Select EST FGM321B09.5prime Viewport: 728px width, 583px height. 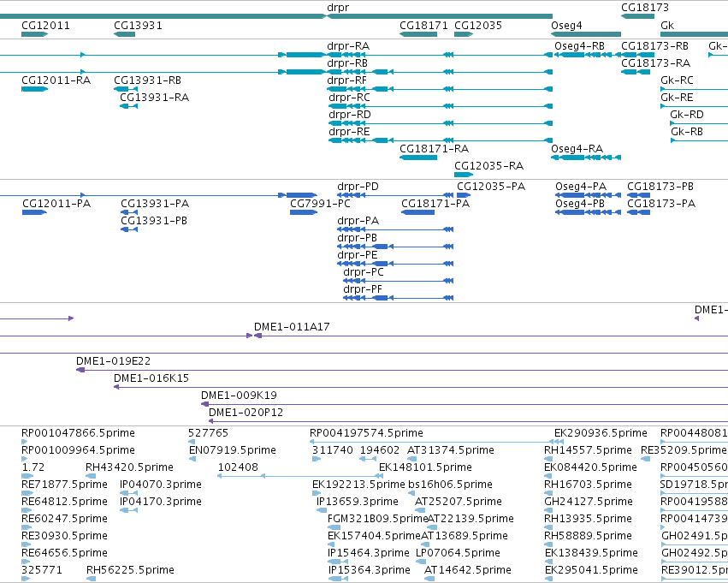[377, 519]
